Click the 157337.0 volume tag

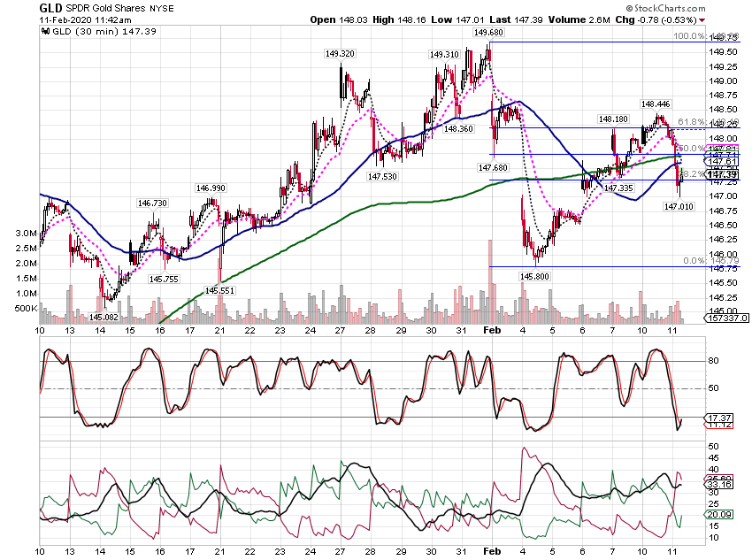point(727,318)
